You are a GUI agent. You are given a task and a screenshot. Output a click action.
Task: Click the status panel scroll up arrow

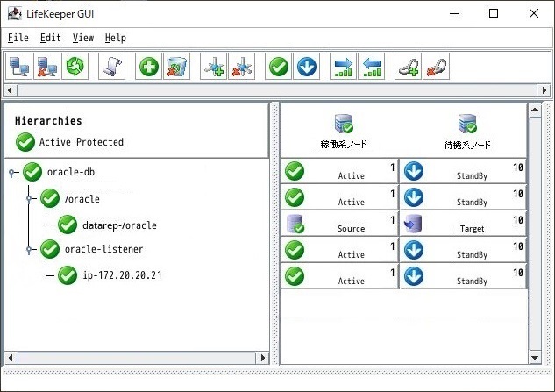point(535,110)
